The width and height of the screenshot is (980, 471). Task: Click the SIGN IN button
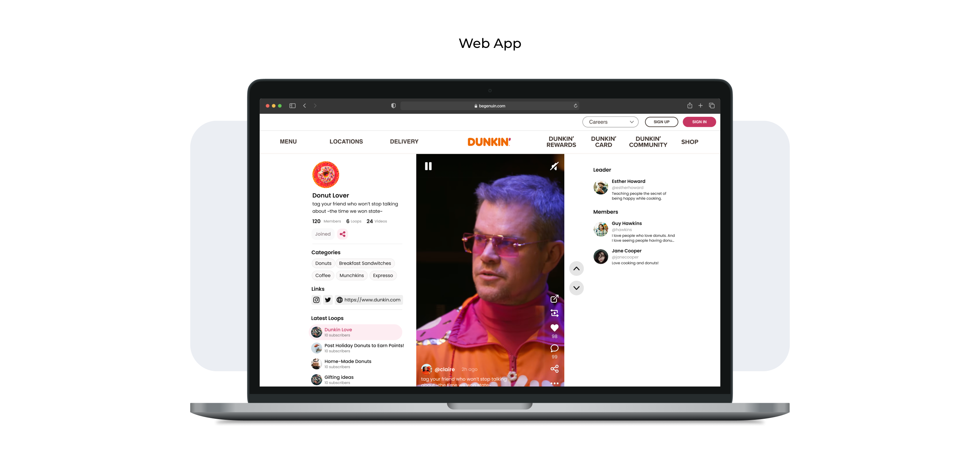click(699, 122)
